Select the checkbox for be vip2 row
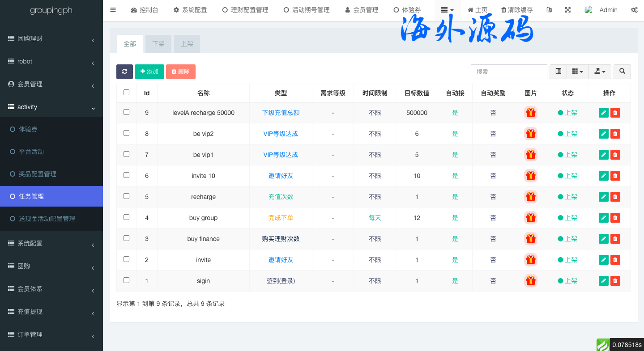The height and width of the screenshot is (351, 644). pos(126,133)
